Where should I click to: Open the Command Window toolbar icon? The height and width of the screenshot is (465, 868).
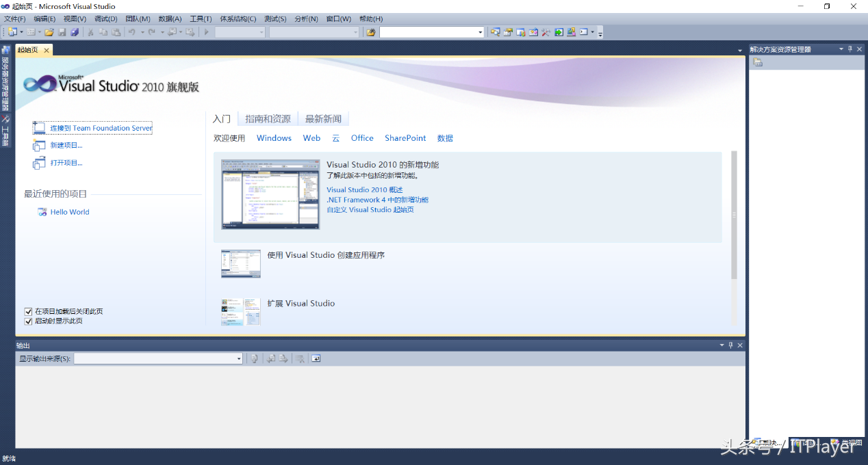point(583,32)
